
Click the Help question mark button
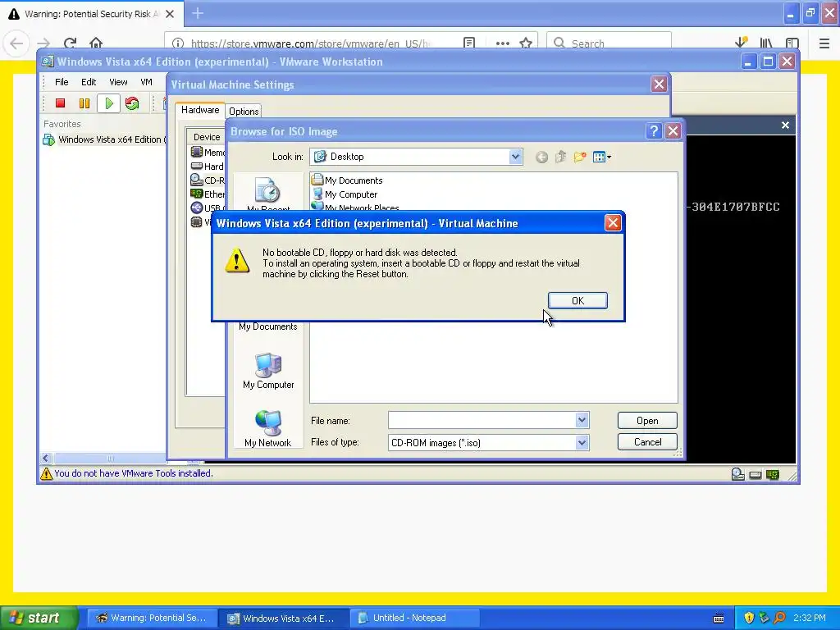click(x=654, y=131)
